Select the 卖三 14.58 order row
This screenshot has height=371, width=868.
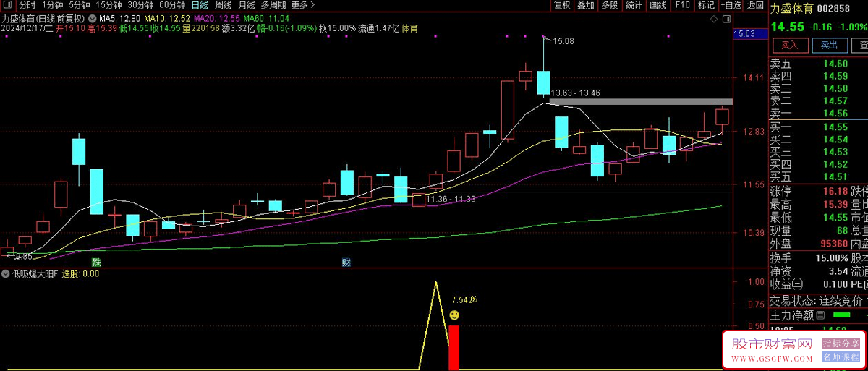[818, 88]
